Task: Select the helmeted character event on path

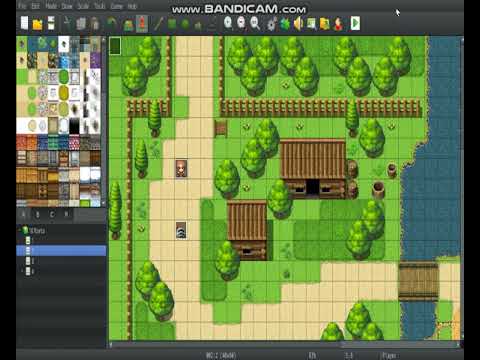Action: pyautogui.click(x=181, y=230)
